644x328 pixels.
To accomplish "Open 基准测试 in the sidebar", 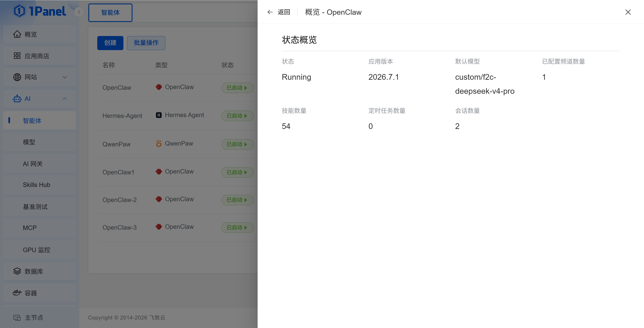I will coord(40,207).
